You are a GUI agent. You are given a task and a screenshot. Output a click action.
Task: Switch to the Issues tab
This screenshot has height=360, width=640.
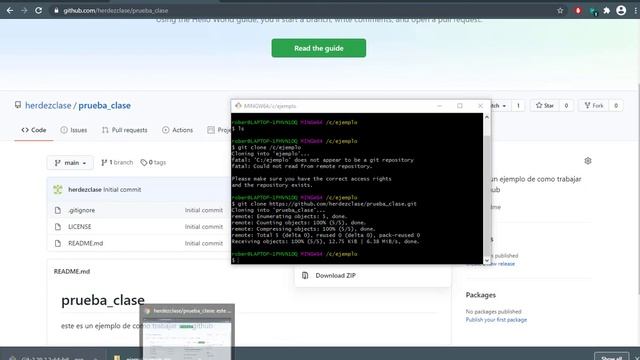point(74,130)
